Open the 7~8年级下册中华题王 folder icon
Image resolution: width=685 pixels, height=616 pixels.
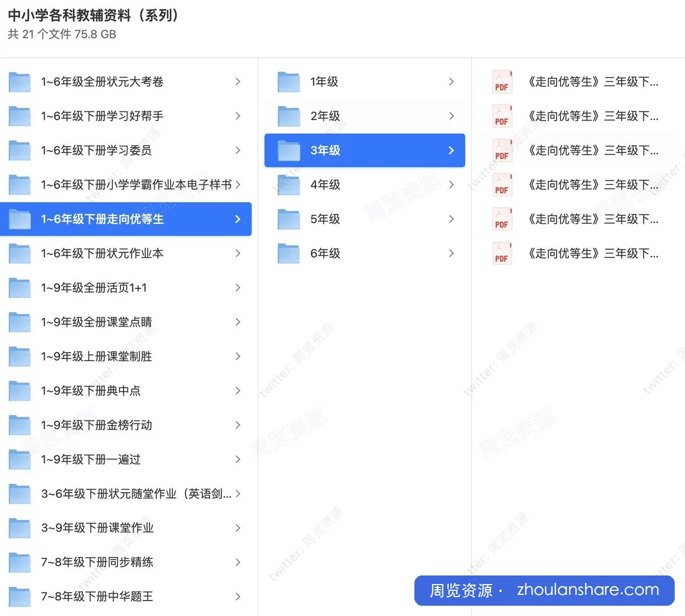tap(20, 597)
